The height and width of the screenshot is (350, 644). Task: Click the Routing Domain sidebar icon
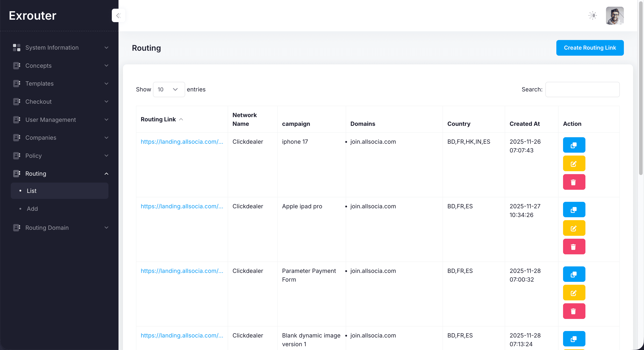point(17,228)
